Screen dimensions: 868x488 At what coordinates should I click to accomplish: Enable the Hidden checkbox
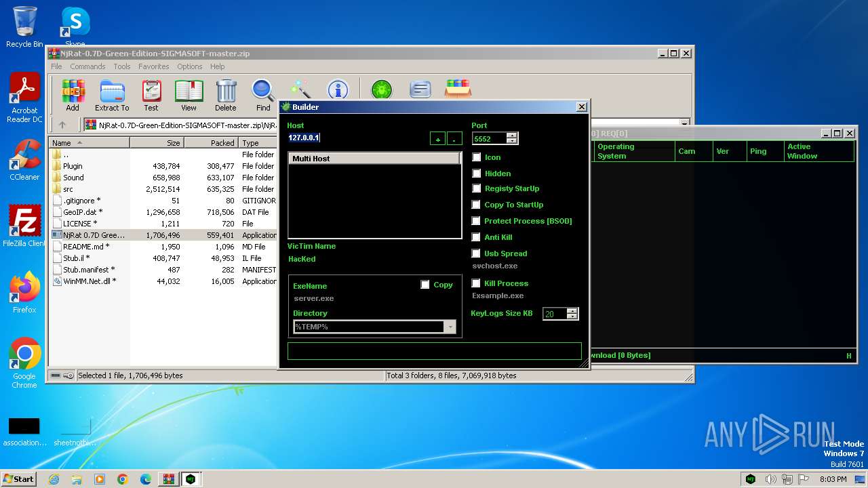(477, 174)
